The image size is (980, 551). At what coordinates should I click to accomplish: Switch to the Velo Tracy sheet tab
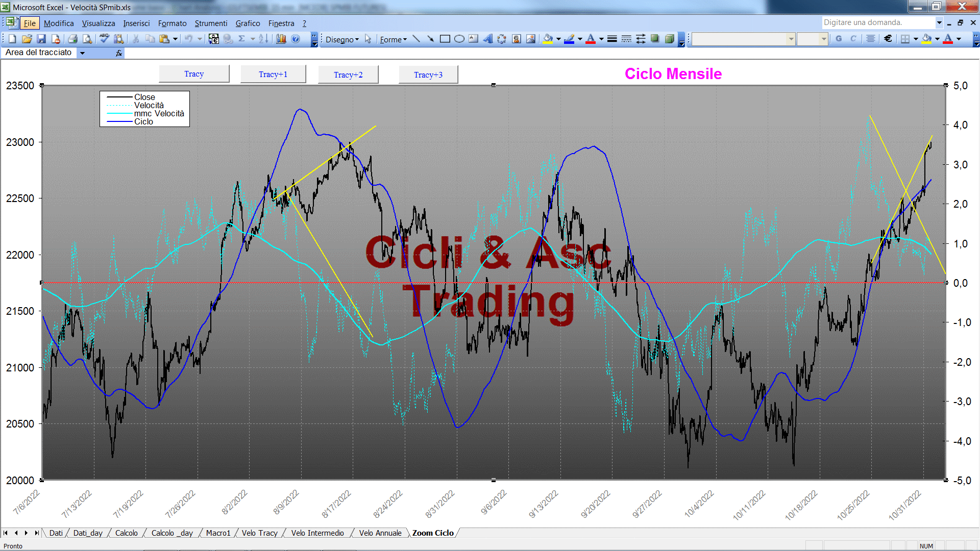click(x=259, y=533)
